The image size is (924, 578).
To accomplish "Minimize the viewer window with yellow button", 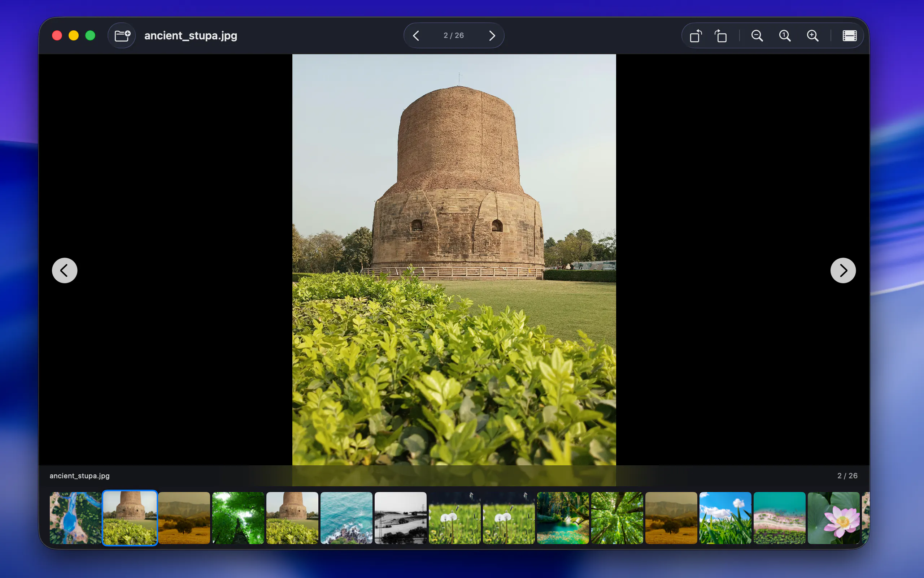I will pyautogui.click(x=74, y=35).
